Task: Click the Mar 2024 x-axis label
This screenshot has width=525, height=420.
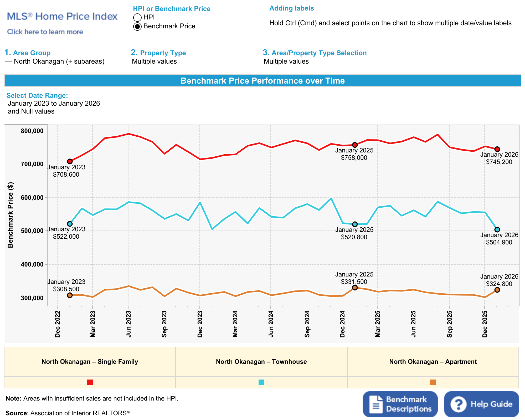Action: click(235, 324)
